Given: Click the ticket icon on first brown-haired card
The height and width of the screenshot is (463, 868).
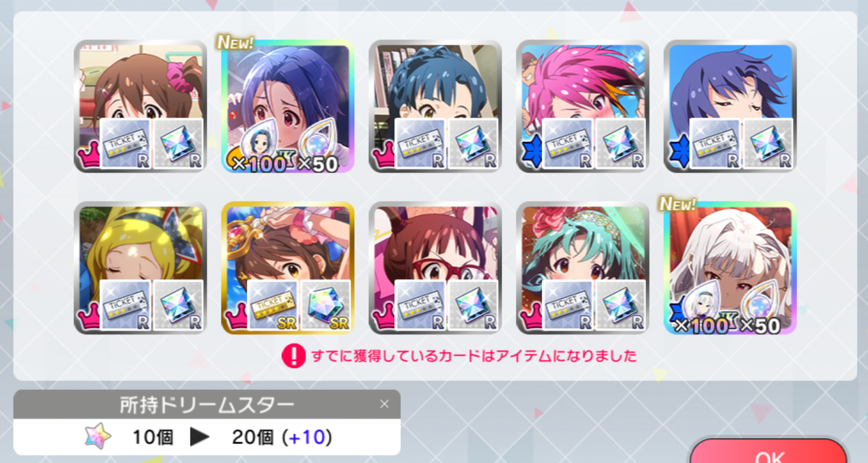Looking at the screenshot, I should (125, 143).
